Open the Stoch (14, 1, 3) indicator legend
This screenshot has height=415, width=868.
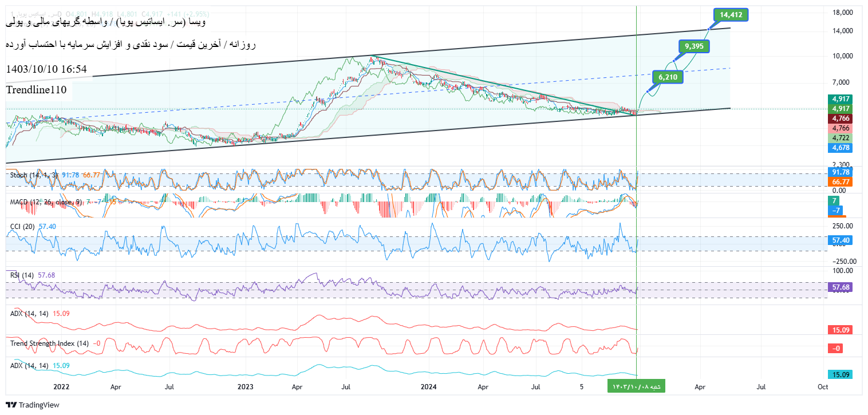point(34,175)
